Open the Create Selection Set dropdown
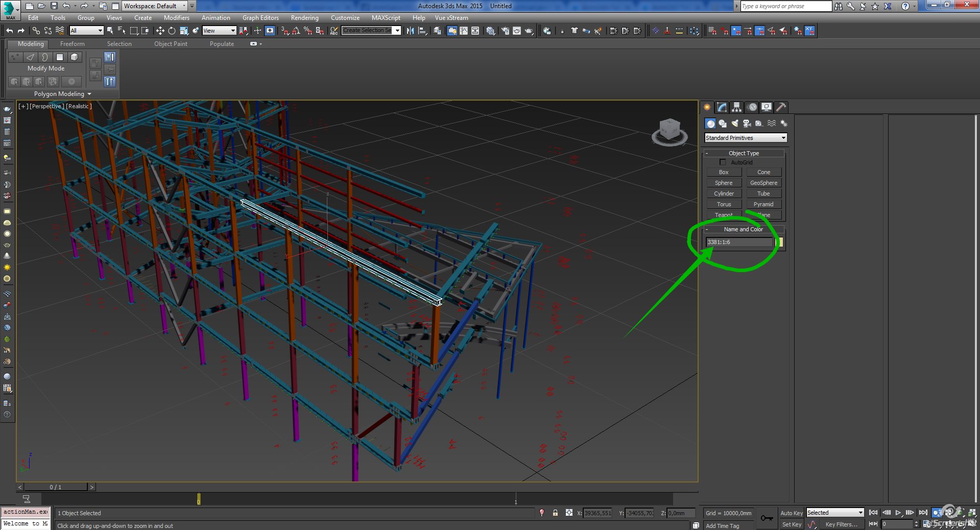Image resolution: width=980 pixels, height=530 pixels. coord(371,31)
